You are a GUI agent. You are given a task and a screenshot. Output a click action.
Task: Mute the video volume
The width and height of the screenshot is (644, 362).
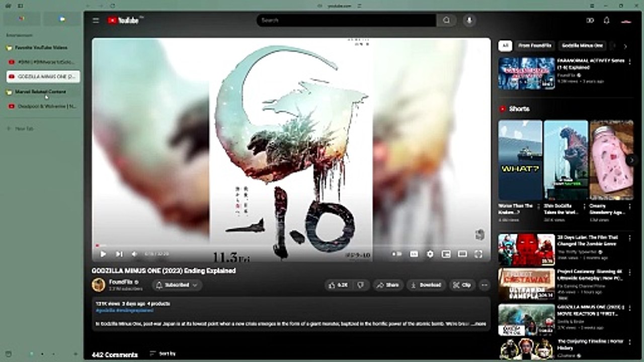click(134, 254)
